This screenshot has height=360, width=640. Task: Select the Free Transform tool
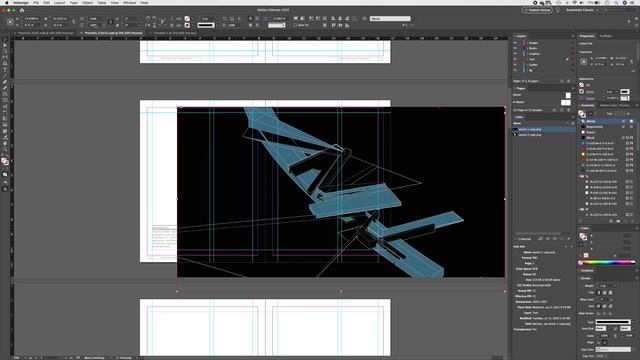click(5, 113)
